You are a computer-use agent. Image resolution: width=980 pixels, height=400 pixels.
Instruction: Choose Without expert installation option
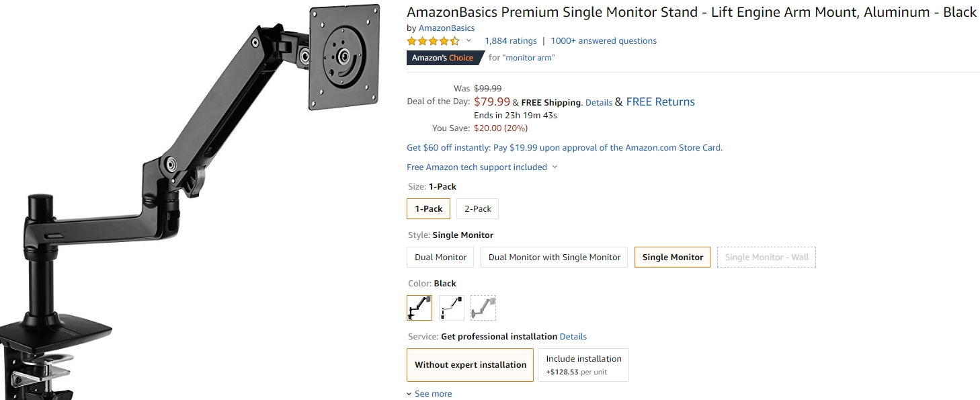point(470,365)
